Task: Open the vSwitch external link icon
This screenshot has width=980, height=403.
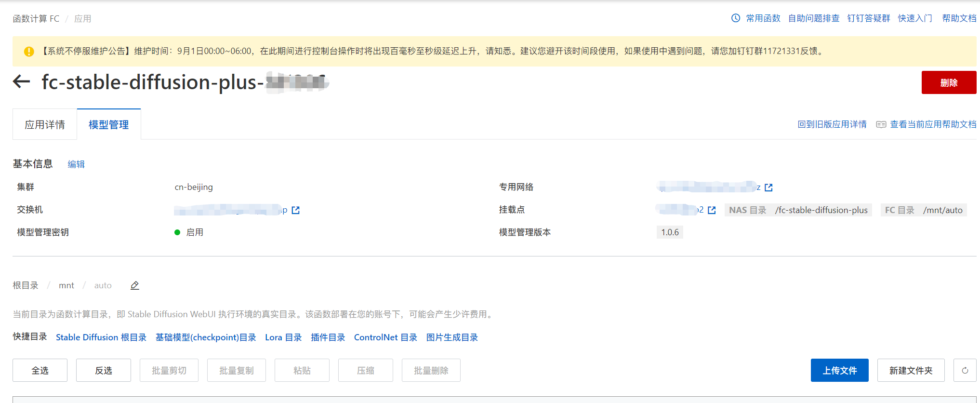Action: click(x=296, y=210)
